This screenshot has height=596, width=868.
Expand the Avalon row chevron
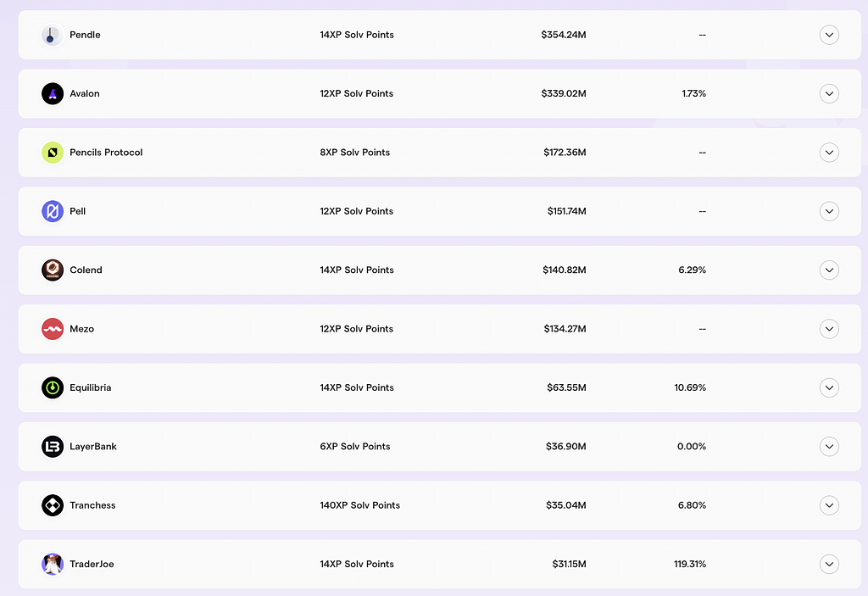pos(829,93)
